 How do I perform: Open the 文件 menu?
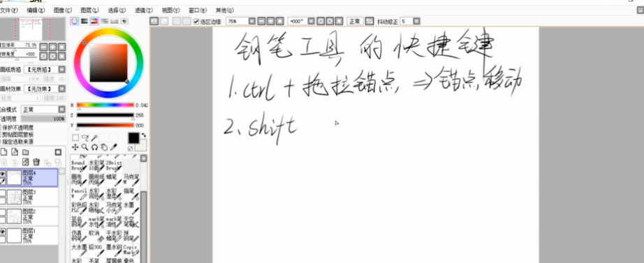tap(8, 10)
